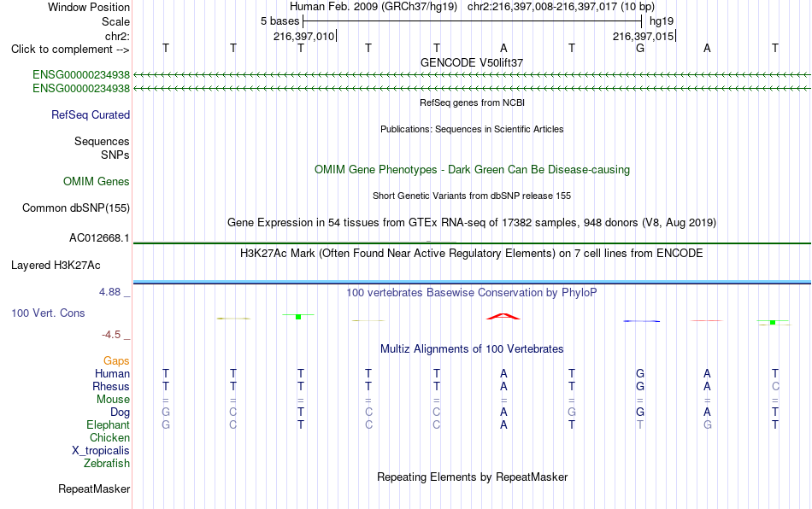Click the Human Feb. 2009 GRCh37/hg19 assembly text
Screen dimensions: 812x509
(374, 7)
